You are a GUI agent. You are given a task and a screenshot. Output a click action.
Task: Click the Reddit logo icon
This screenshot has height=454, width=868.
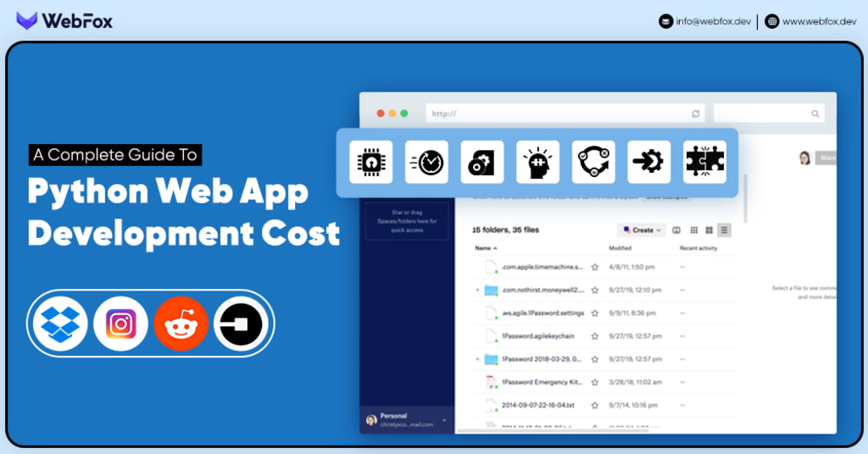[181, 324]
